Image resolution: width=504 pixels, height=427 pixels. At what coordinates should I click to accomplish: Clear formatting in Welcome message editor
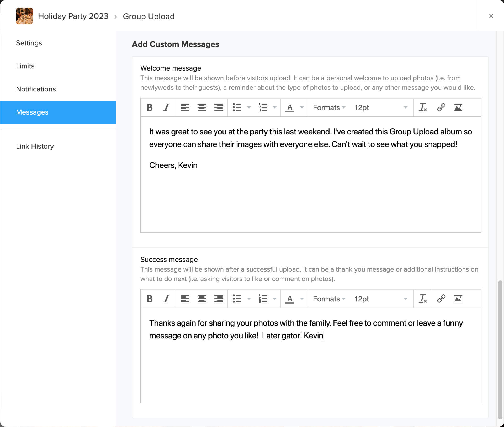pyautogui.click(x=423, y=107)
